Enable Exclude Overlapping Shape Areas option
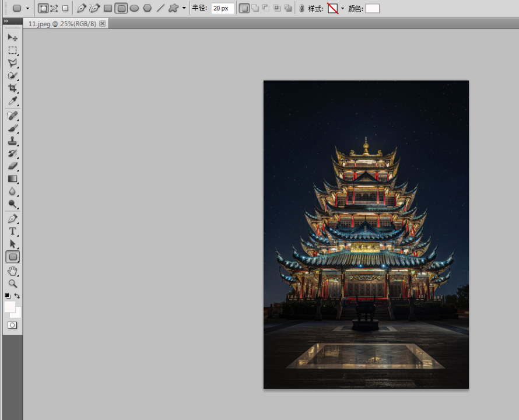519x420 pixels. pos(288,8)
